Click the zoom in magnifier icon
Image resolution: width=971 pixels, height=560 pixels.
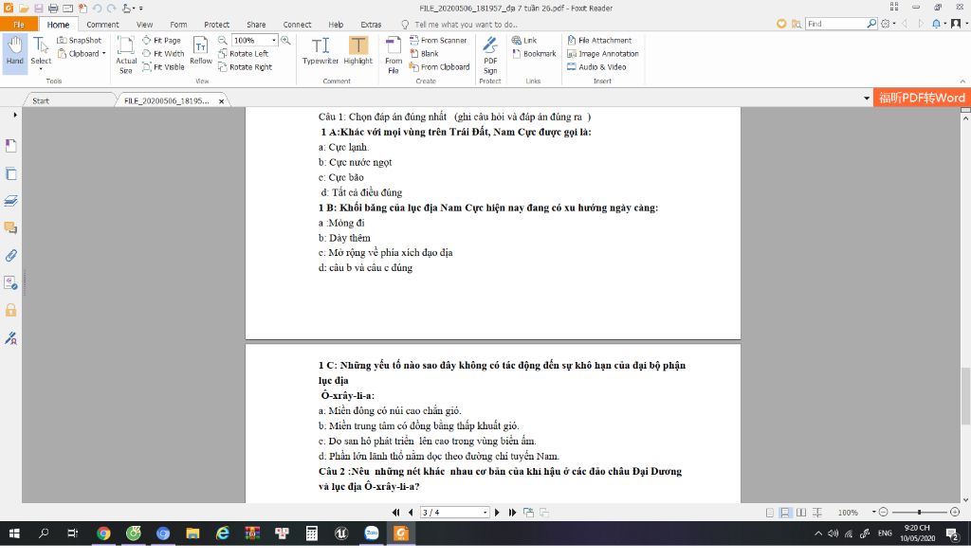pos(285,40)
